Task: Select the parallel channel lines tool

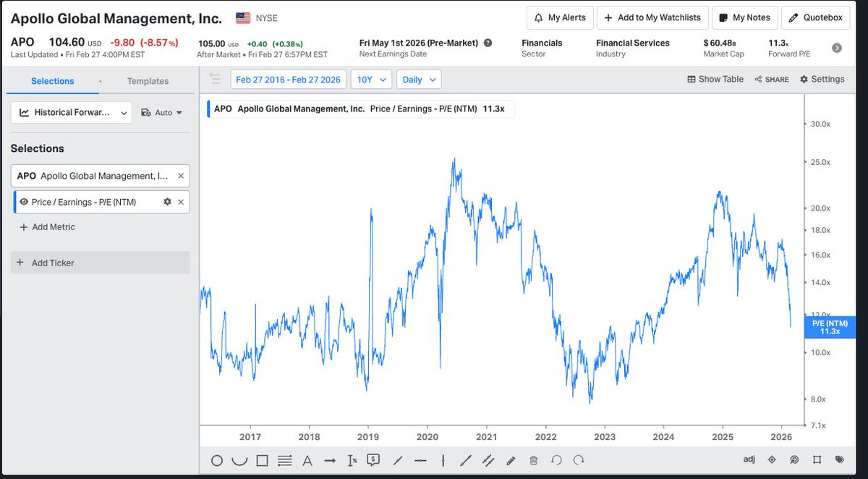Action: [x=488, y=460]
